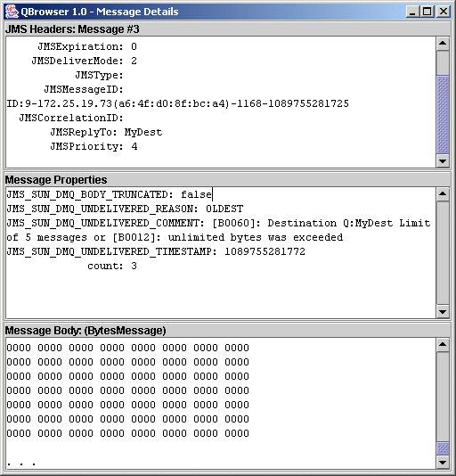Screen dimensions: 456x476
Task: Click the QBrowser application icon in title bar
Action: pyautogui.click(x=12, y=12)
